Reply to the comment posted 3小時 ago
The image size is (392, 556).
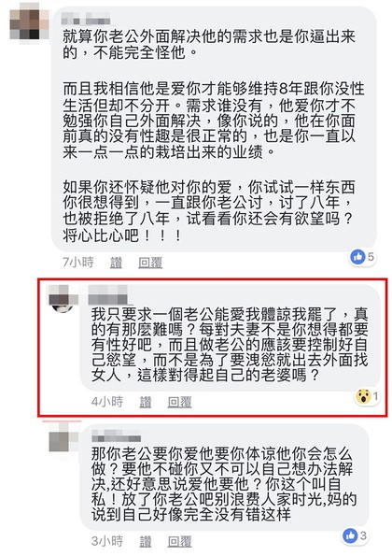(179, 541)
